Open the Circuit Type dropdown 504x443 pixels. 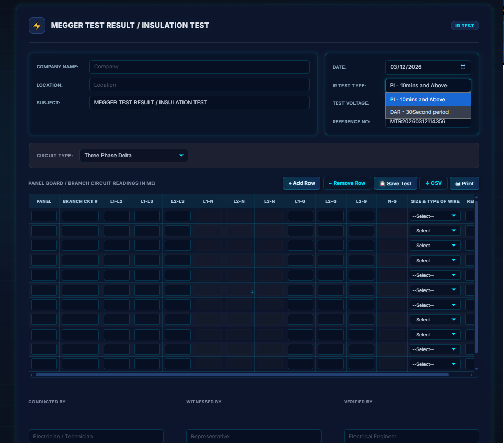[134, 156]
